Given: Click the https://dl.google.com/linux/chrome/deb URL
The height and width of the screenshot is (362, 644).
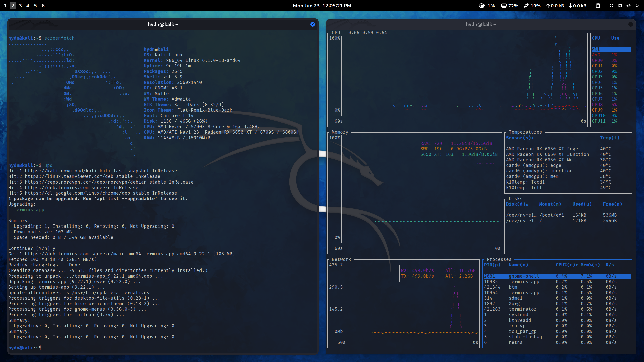Looking at the screenshot, I should click(x=77, y=193).
